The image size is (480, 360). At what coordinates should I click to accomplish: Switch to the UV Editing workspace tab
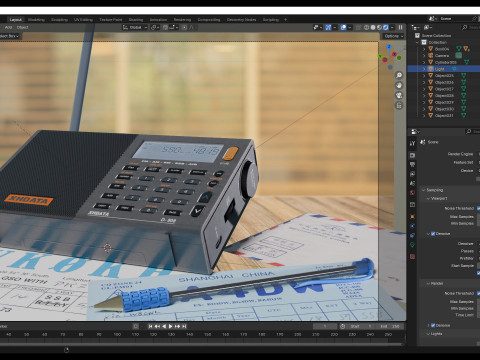point(83,20)
